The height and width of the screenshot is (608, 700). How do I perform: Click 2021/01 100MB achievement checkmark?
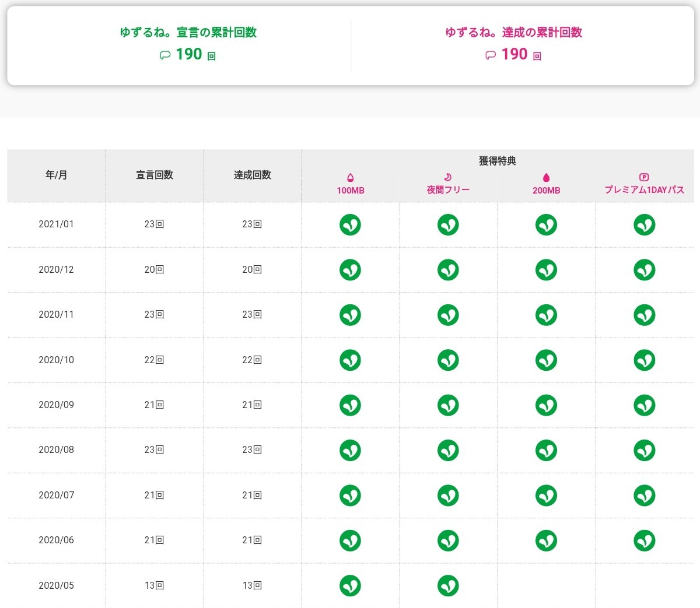click(x=350, y=224)
